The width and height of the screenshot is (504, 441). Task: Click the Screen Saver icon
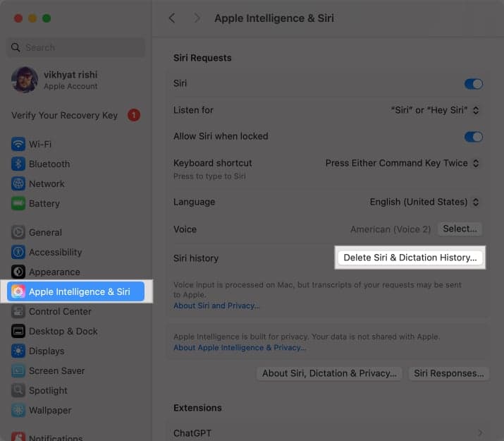[18, 370]
